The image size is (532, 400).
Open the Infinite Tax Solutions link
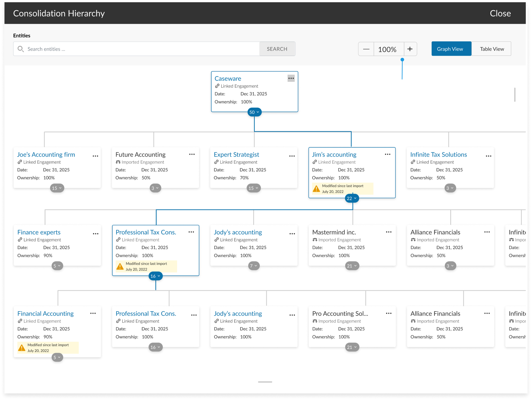pos(439,154)
